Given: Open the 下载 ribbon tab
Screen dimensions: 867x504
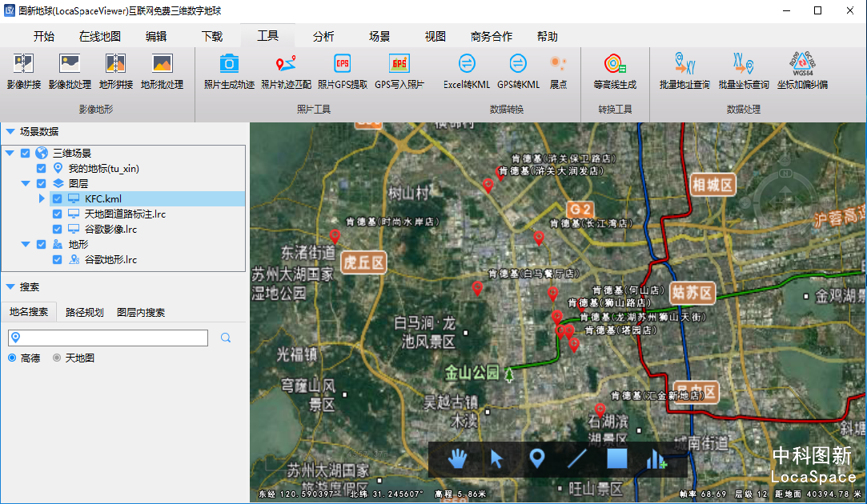Looking at the screenshot, I should 212,37.
